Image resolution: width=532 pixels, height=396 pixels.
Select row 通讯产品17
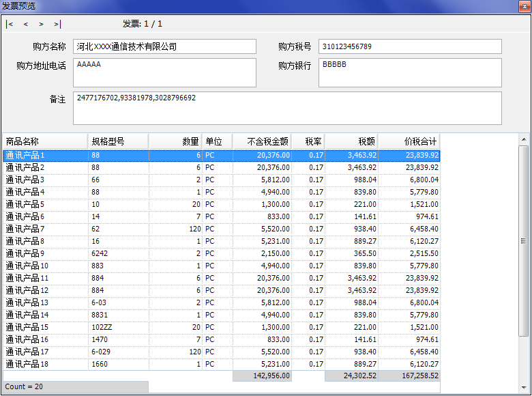point(222,352)
